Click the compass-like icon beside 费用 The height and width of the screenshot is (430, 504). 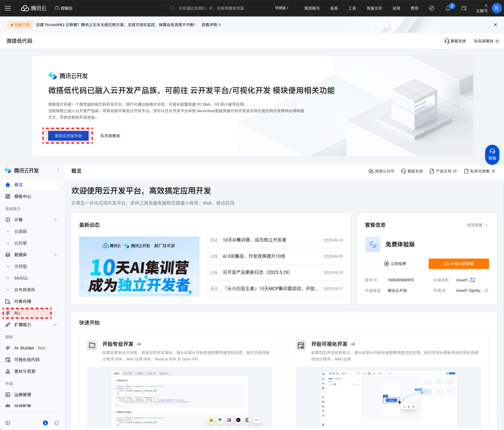click(432, 8)
